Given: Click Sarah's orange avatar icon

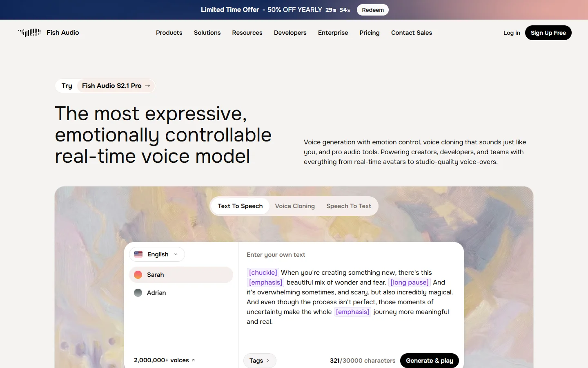Looking at the screenshot, I should (138, 275).
